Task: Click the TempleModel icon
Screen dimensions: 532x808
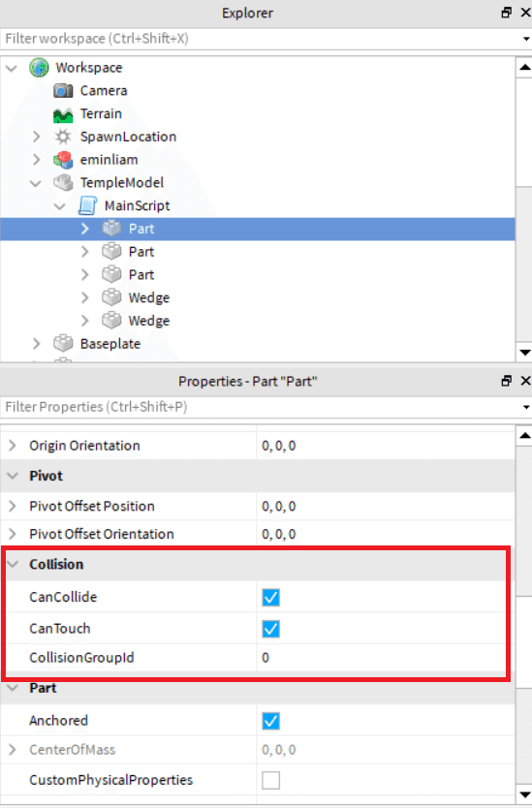Action: click(x=63, y=182)
